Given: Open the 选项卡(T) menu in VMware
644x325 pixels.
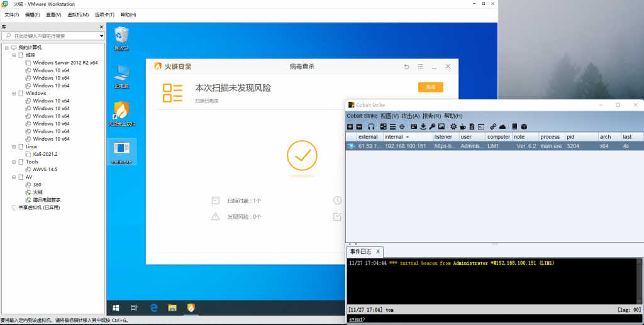Looking at the screenshot, I should [105, 15].
